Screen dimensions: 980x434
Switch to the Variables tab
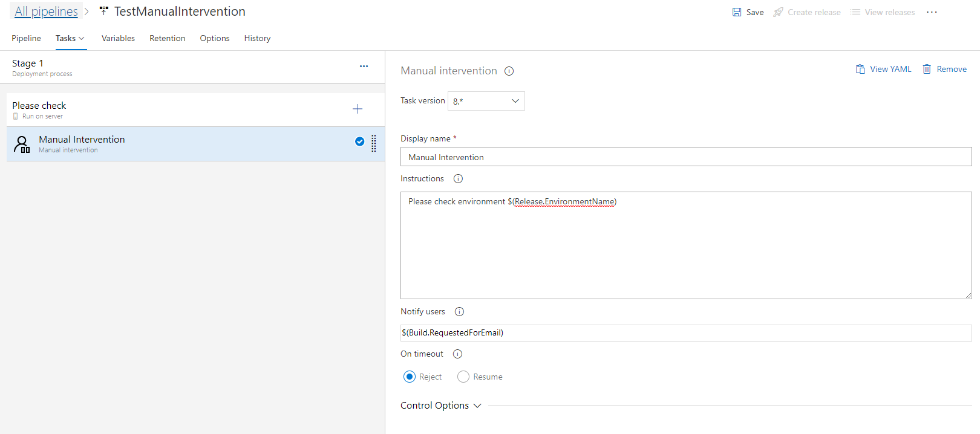[118, 39]
